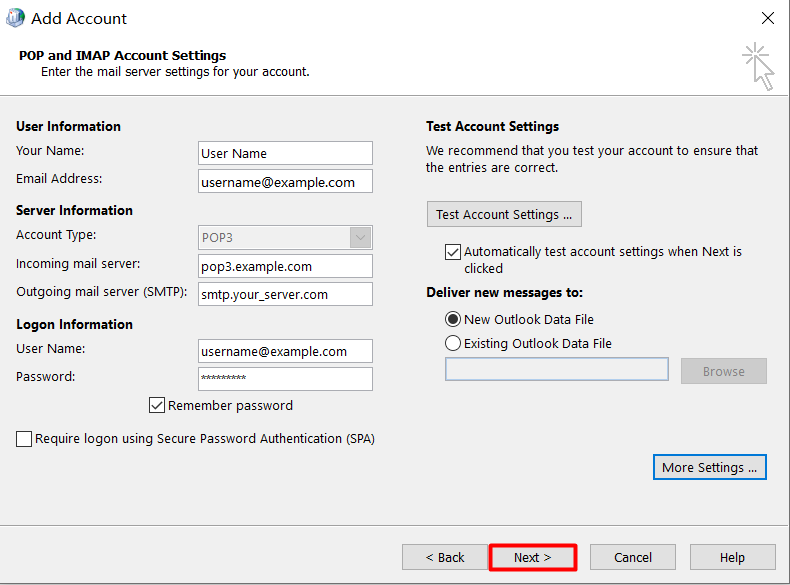Go back with the Back button

click(x=445, y=557)
